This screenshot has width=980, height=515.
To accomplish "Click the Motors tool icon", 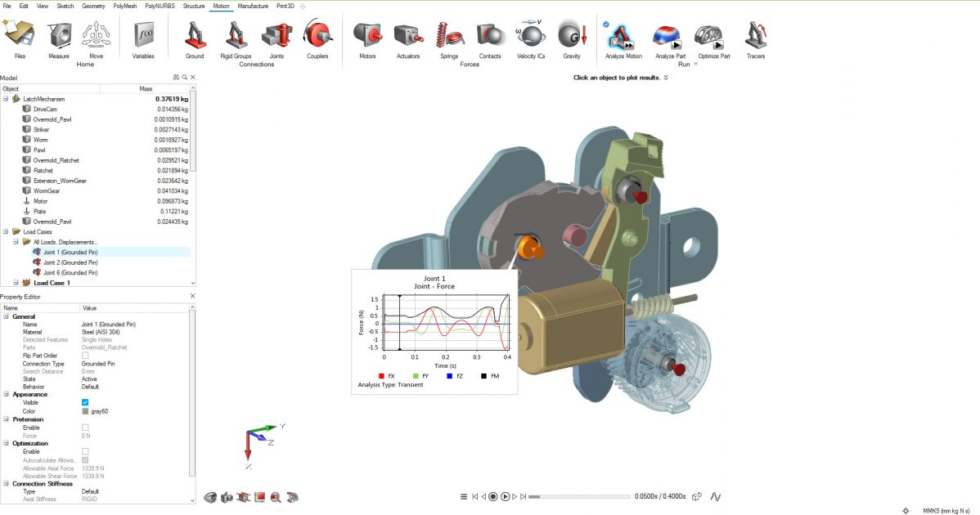I will point(367,37).
